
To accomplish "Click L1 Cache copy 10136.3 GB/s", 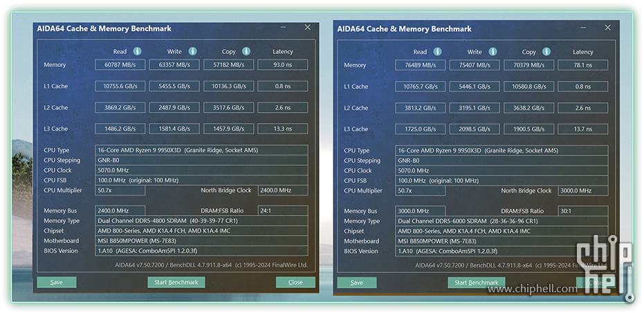I will (x=228, y=86).
